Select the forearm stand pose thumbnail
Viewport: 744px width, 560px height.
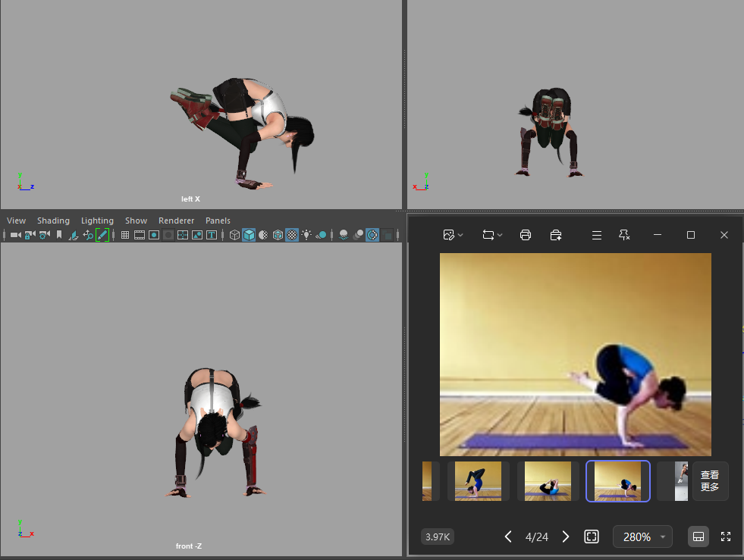[x=478, y=481]
